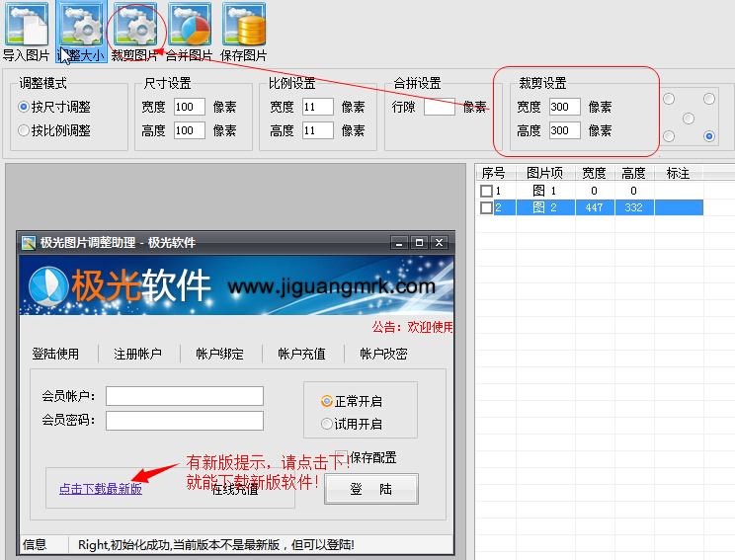Viewport: 735px width, 560px height.
Task: Click the 图片项 column header
Action: pyautogui.click(x=545, y=174)
